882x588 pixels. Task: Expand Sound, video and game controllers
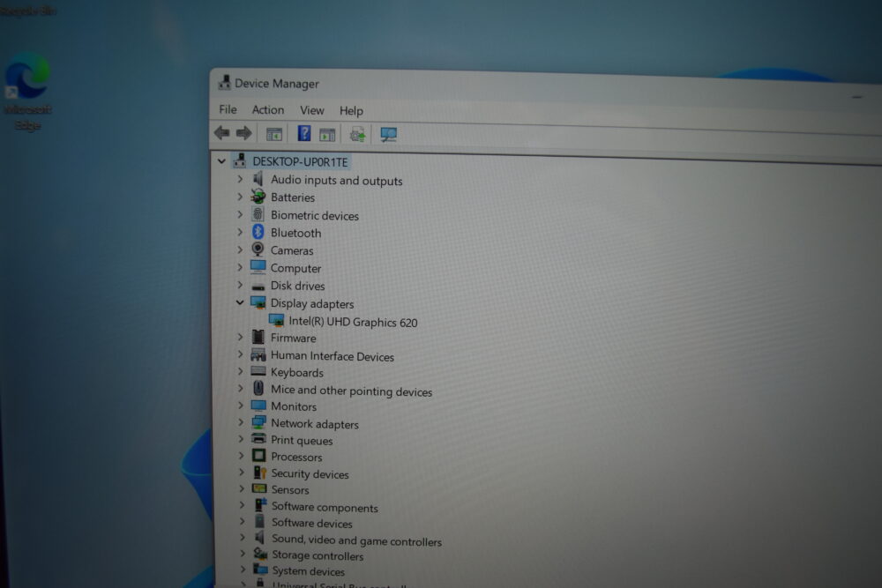coord(243,538)
